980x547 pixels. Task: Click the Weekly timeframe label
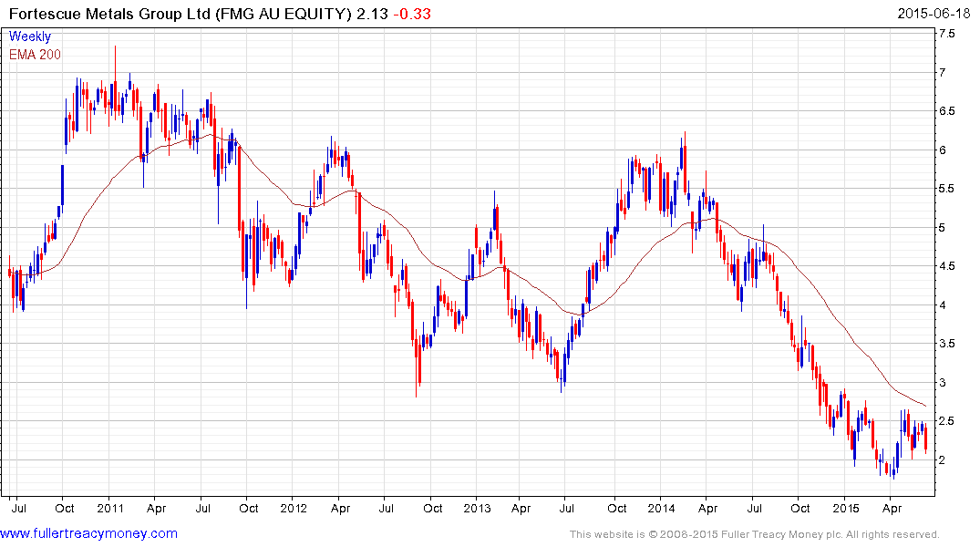click(x=29, y=36)
